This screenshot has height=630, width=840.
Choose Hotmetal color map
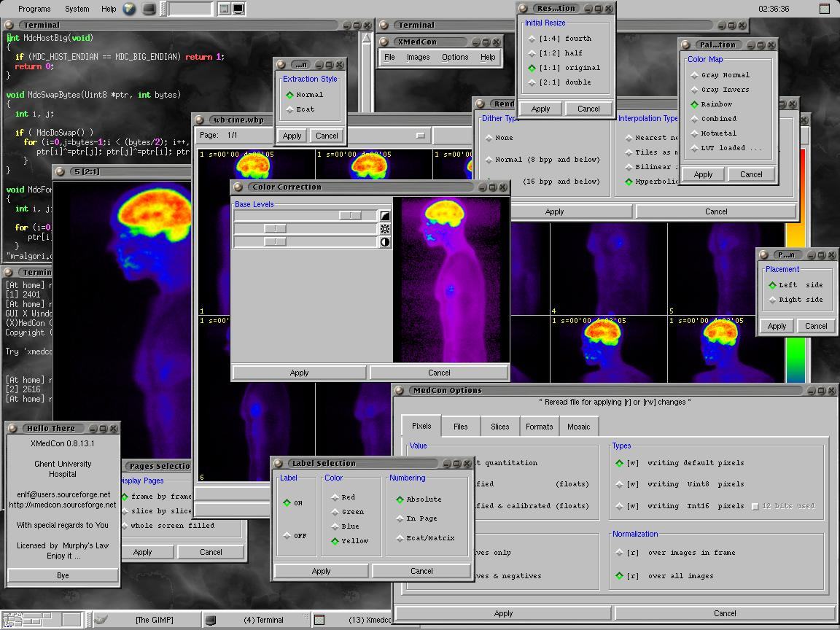click(x=714, y=133)
